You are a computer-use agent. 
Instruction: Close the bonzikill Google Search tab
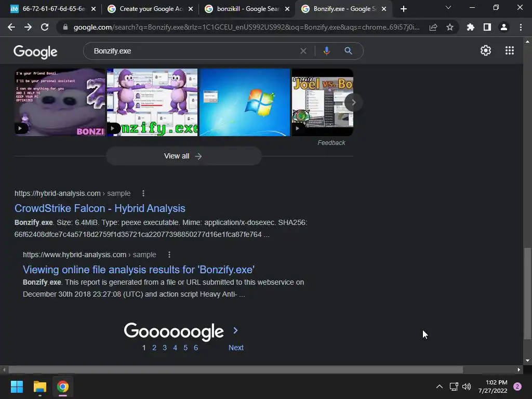pos(287,9)
